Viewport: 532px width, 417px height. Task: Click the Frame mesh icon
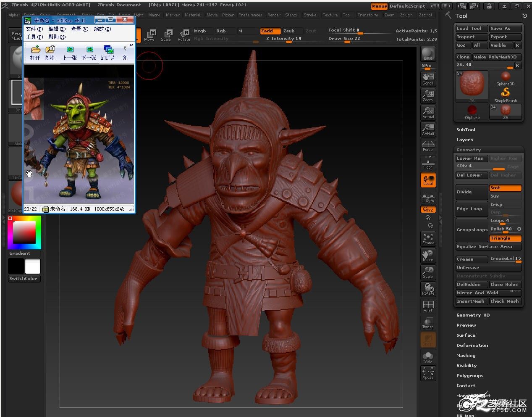pos(428,238)
